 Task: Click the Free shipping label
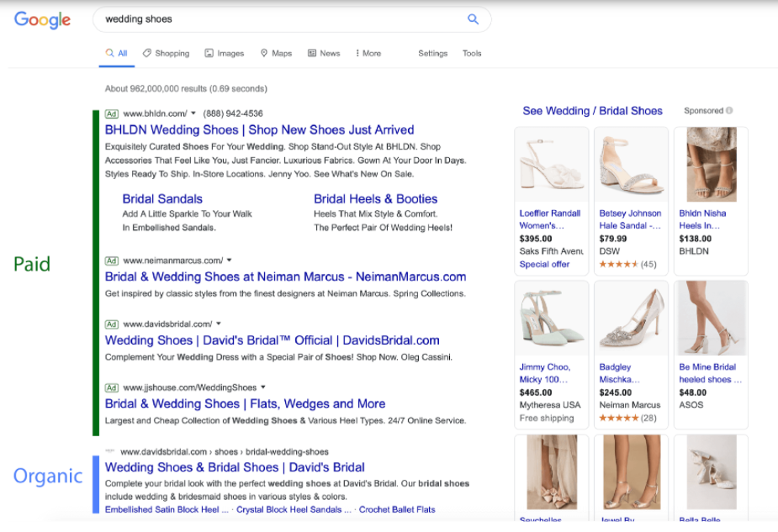coord(547,418)
